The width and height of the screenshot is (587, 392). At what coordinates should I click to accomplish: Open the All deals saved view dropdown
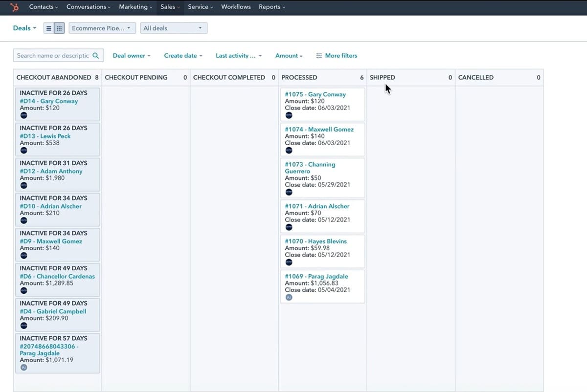pos(174,28)
